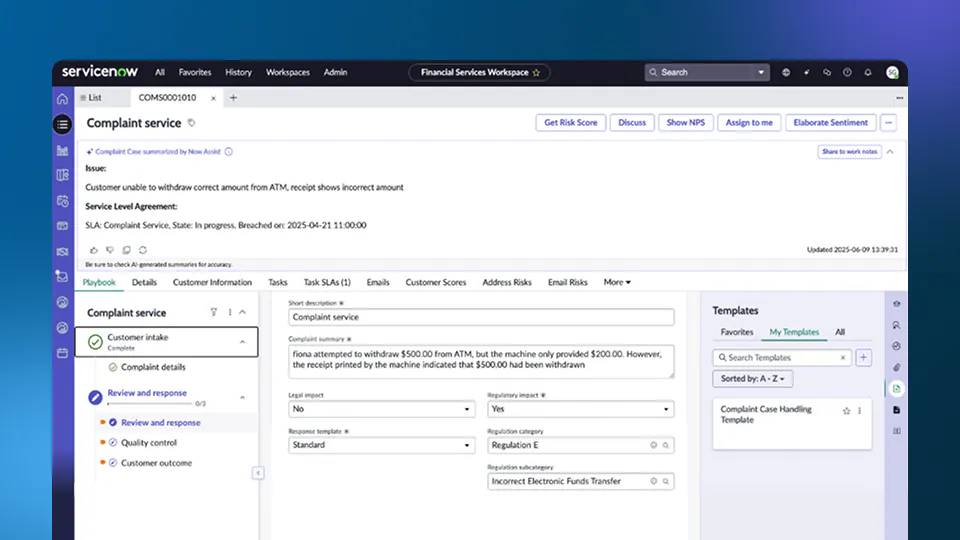960x540 pixels.
Task: Collapse the Complaint service playbook header
Action: coord(242,312)
